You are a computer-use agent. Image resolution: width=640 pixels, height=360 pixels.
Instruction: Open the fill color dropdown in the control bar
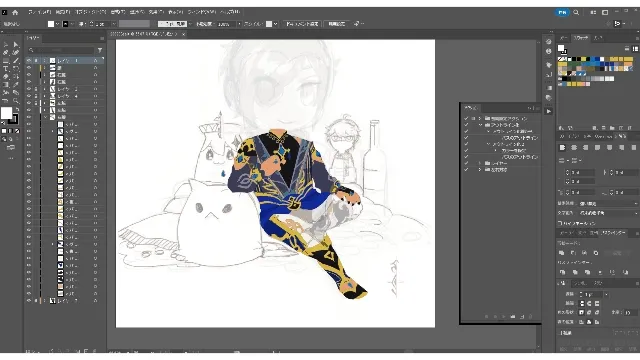[x=57, y=24]
